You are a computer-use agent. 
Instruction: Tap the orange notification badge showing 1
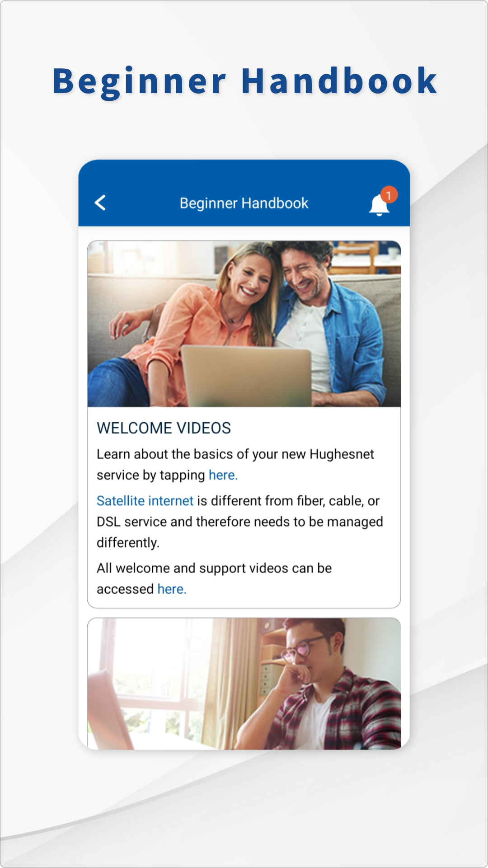[389, 195]
